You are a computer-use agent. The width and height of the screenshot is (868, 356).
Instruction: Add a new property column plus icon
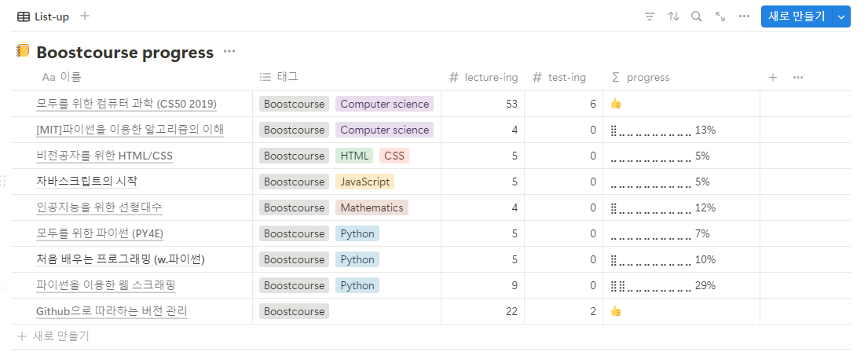[773, 78]
